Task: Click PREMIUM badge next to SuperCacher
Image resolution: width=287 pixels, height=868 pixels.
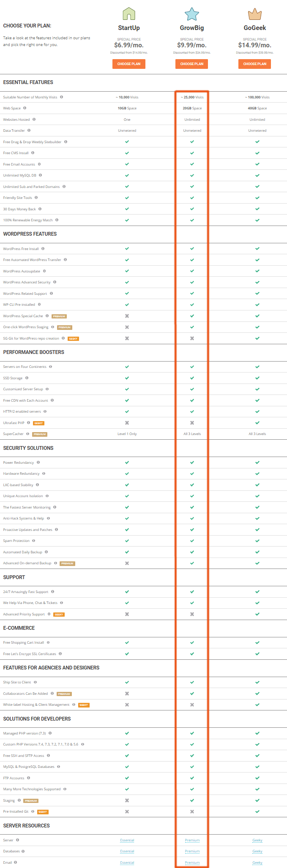Action: 40,434
